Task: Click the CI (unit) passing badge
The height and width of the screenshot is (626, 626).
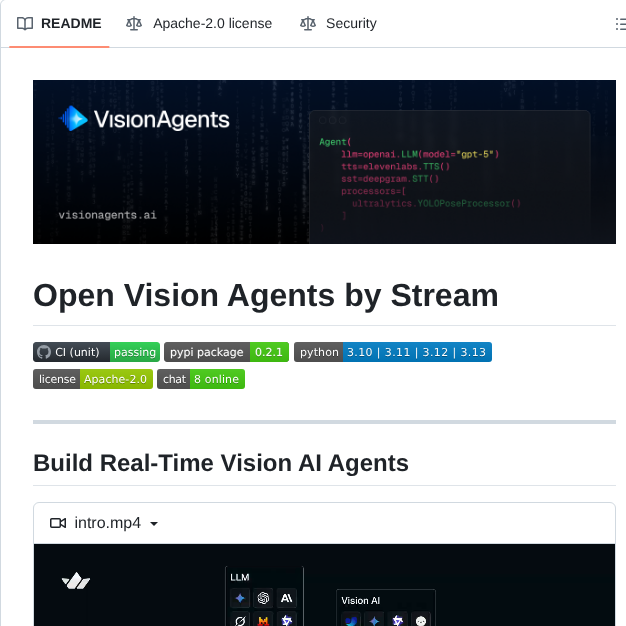Action: coord(96,352)
